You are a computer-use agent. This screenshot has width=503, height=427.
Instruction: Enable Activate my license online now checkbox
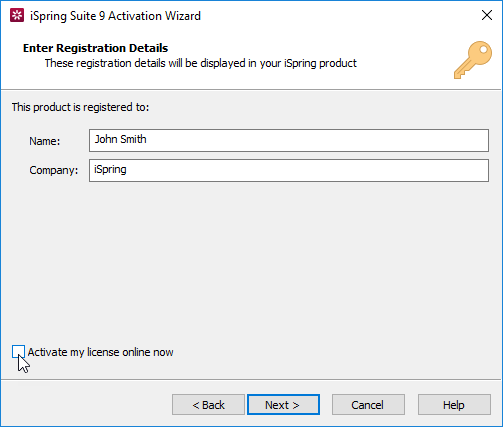point(18,352)
